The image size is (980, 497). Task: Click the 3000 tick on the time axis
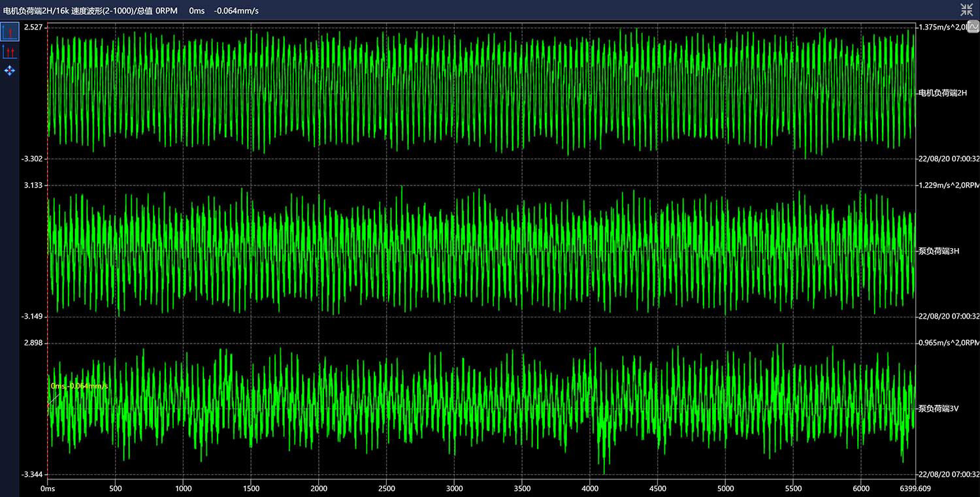tap(454, 489)
